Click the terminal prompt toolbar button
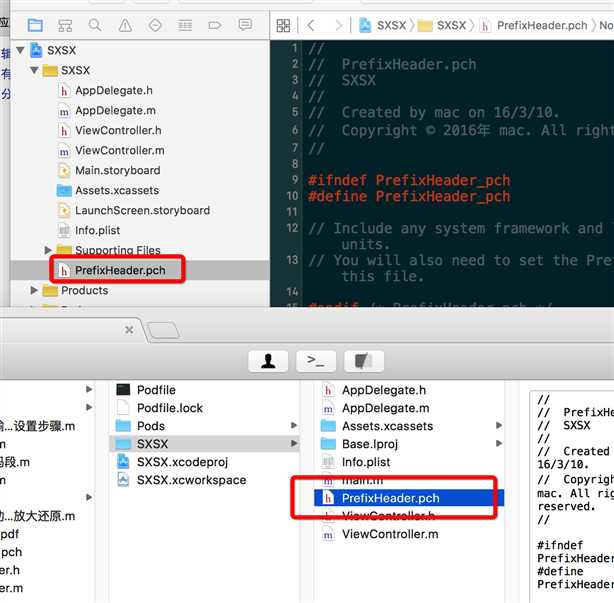 click(316, 361)
